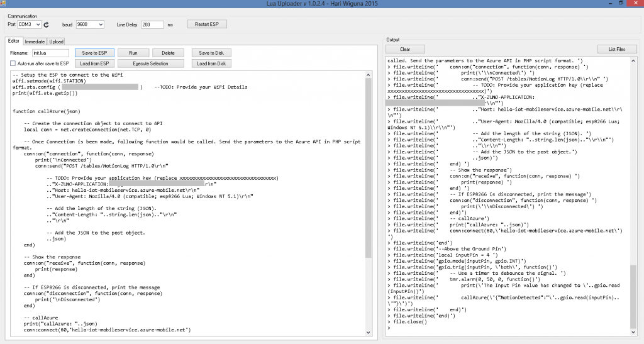Click 'file.writeline('gpio.mode(inputPin, gpio.INT)')' output line

click(x=460, y=261)
